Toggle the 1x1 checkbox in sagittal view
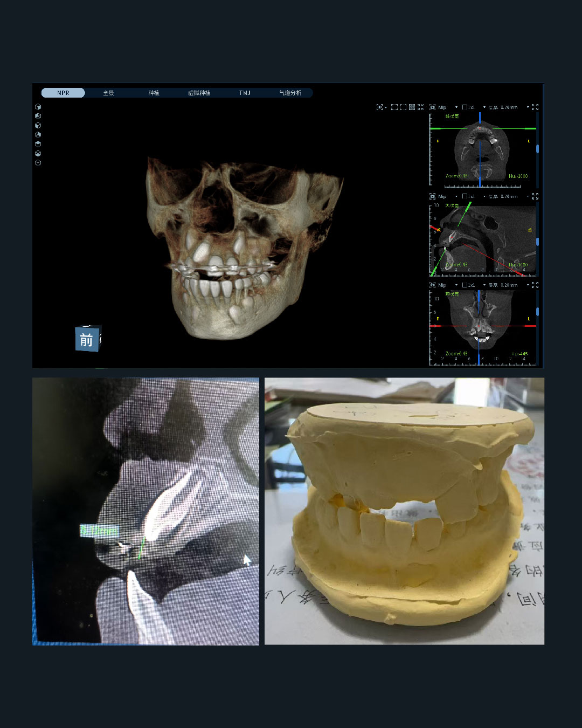 point(465,196)
